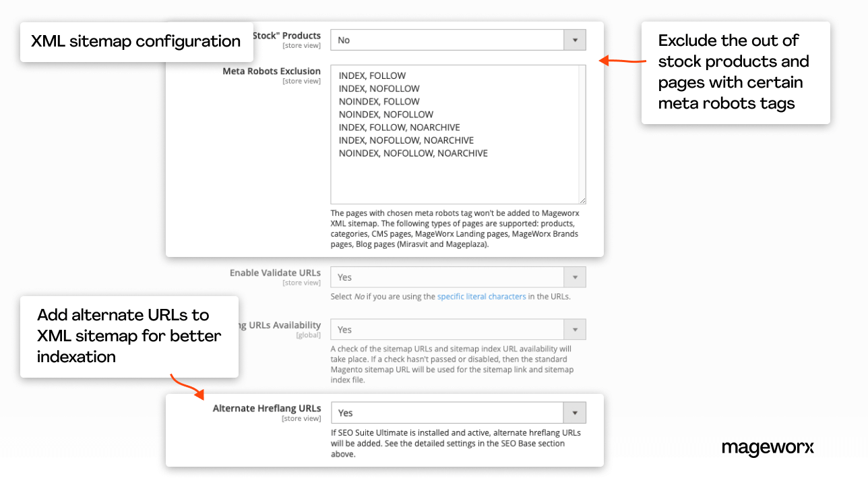Select "NOINDEX, NOFOLLOW, NOARCHIVE" option
The height and width of the screenshot is (491, 868).
click(412, 153)
